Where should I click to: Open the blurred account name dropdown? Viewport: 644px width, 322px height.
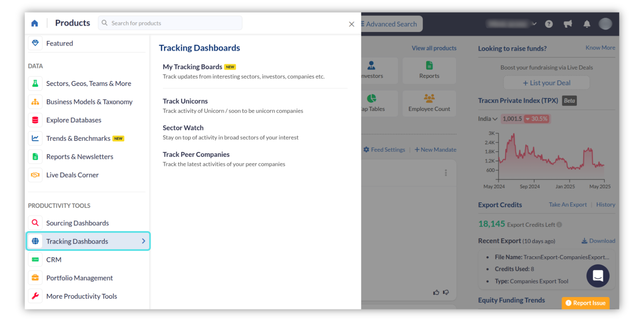point(512,24)
